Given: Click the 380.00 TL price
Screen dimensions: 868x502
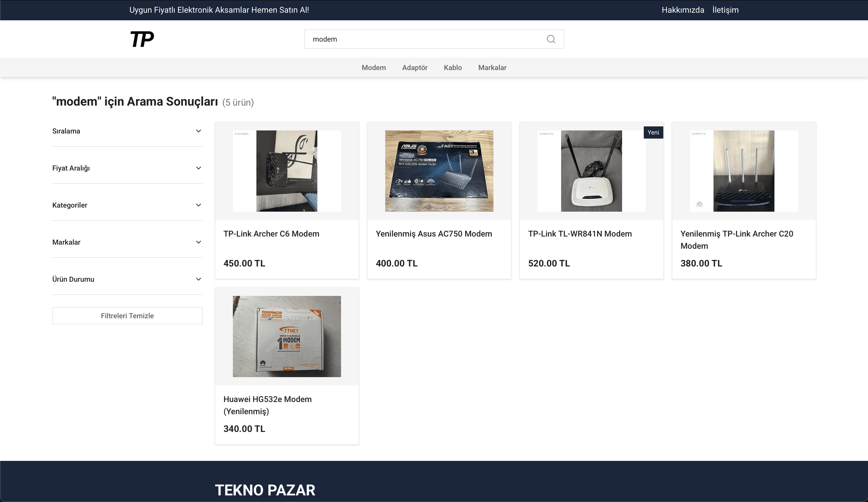Looking at the screenshot, I should tap(701, 263).
